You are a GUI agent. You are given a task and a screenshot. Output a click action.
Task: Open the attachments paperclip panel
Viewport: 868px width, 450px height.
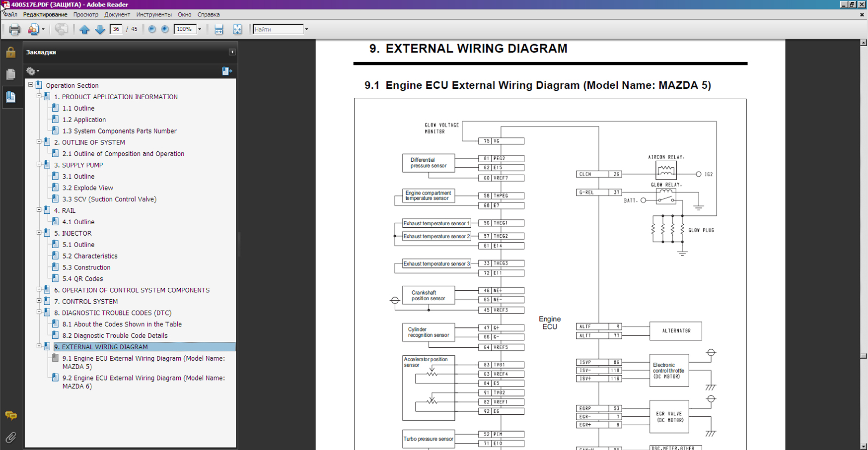pyautogui.click(x=10, y=438)
